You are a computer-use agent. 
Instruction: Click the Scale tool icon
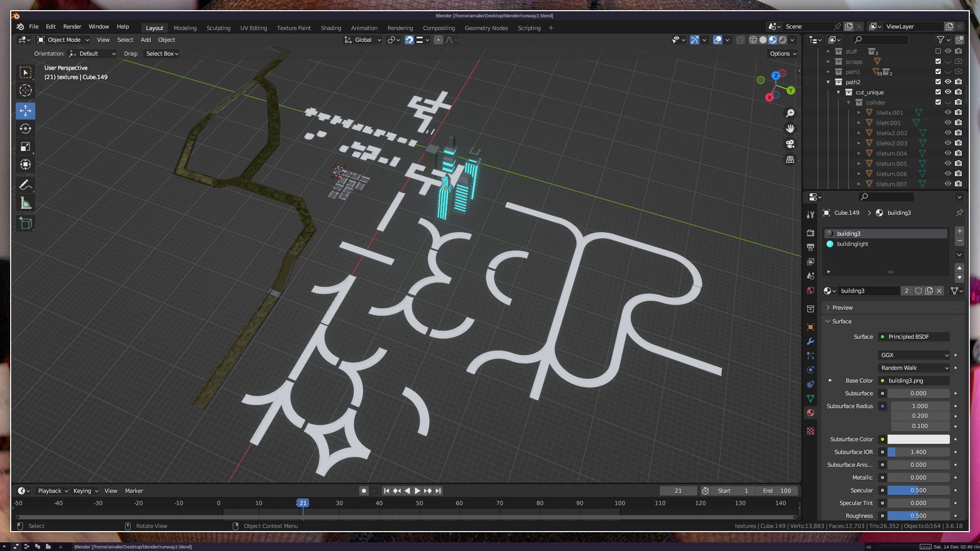tap(26, 147)
